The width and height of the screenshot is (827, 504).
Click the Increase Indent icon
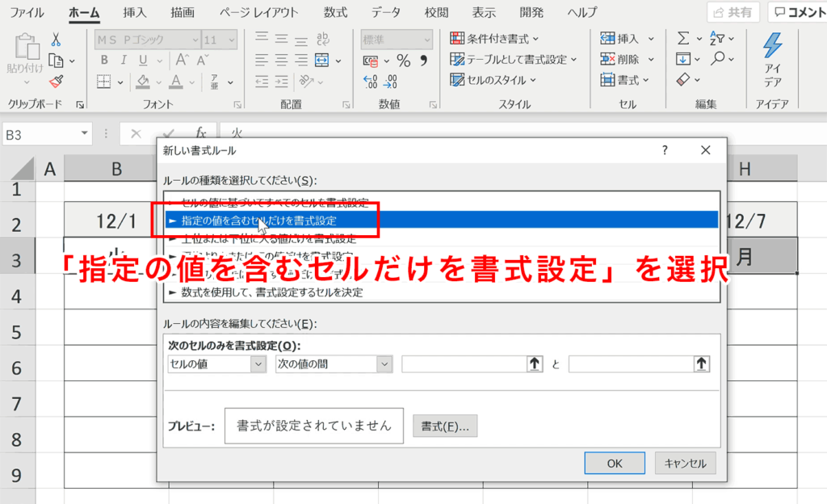pos(282,82)
